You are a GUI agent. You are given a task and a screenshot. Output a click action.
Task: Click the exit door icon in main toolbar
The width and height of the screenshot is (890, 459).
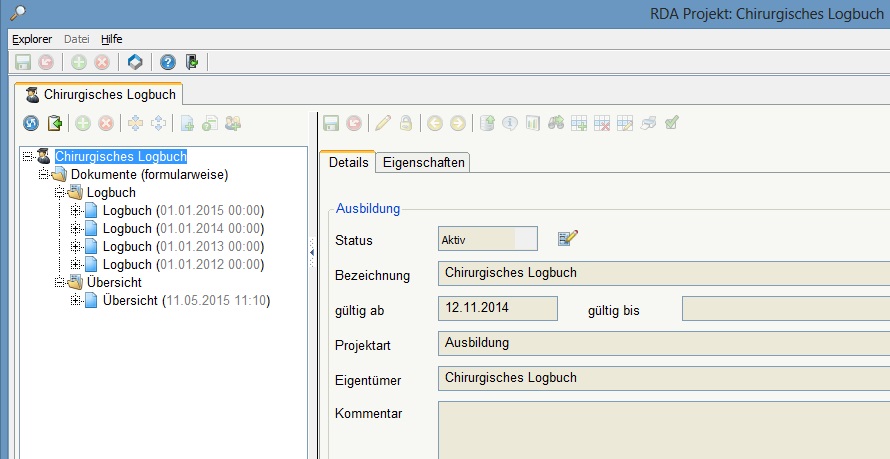pos(192,62)
